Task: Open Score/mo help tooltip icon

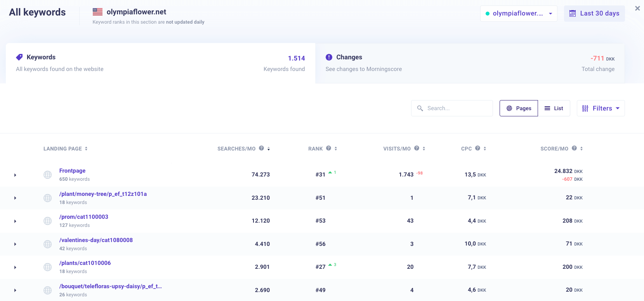Action: click(574, 148)
